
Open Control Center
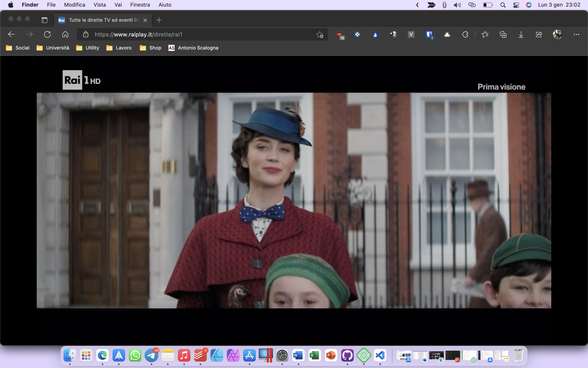(516, 5)
